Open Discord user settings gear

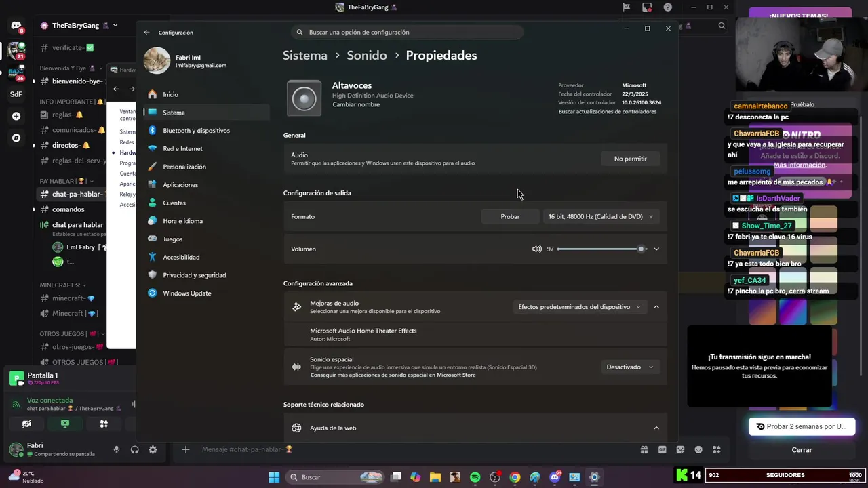click(153, 449)
